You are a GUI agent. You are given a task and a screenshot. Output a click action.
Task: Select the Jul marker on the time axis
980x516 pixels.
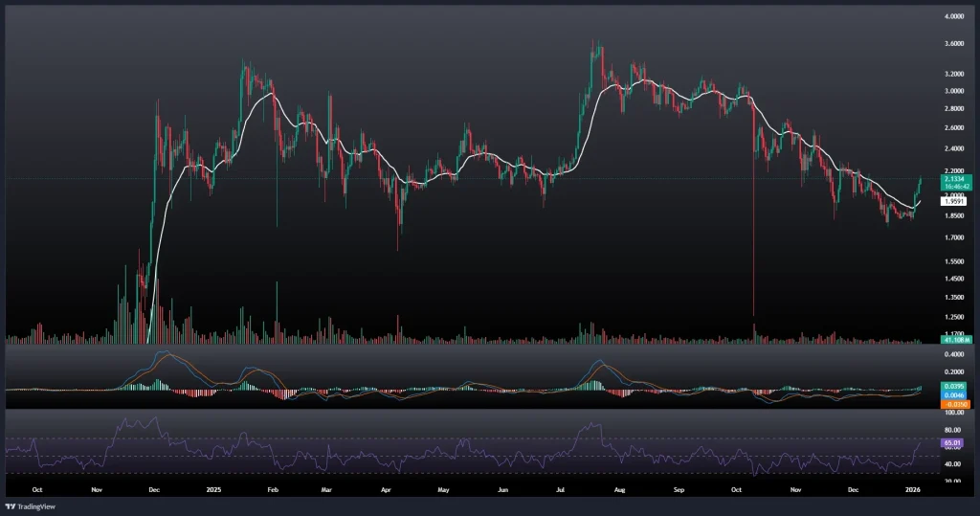(561, 488)
